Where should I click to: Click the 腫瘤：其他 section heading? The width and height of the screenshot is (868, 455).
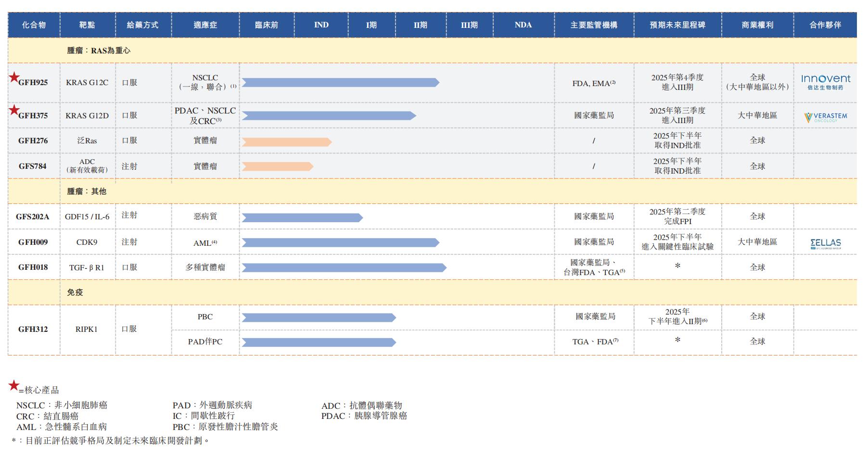[87, 191]
